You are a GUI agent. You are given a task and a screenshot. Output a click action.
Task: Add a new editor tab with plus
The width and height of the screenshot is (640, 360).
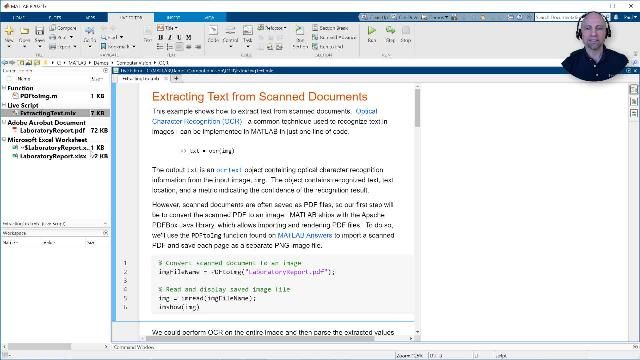coord(176,78)
